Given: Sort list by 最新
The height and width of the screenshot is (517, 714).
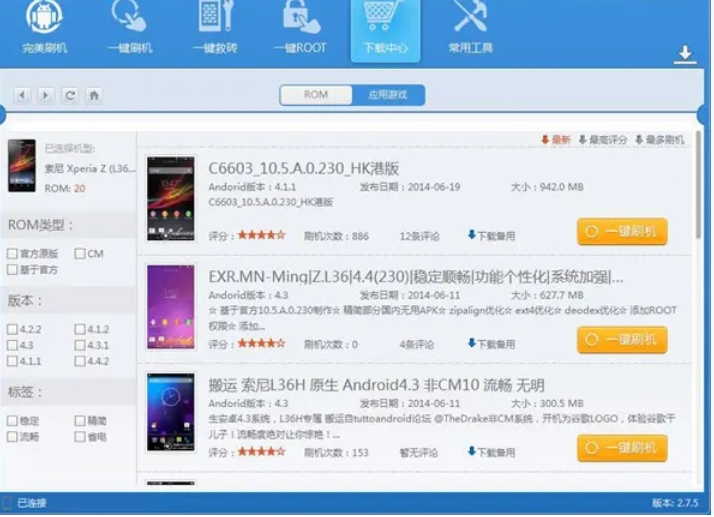Looking at the screenshot, I should pyautogui.click(x=556, y=139).
